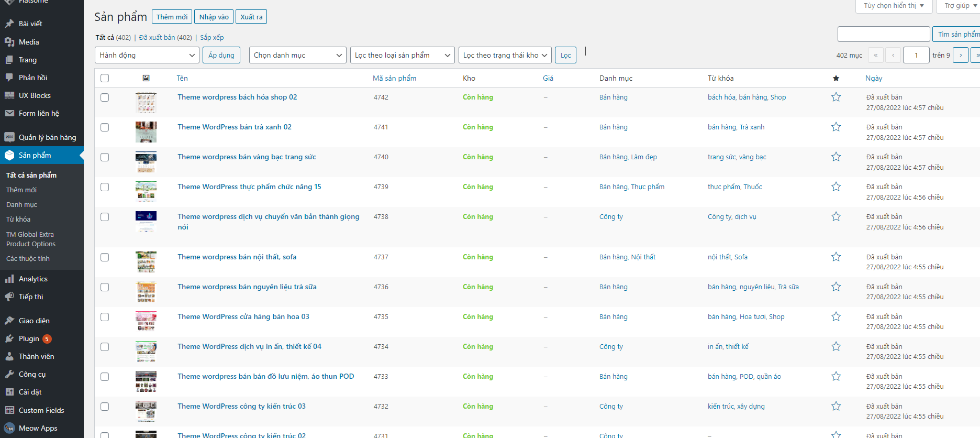980x438 pixels.
Task: Click the Công cụ wrench icon
Action: (x=9, y=374)
